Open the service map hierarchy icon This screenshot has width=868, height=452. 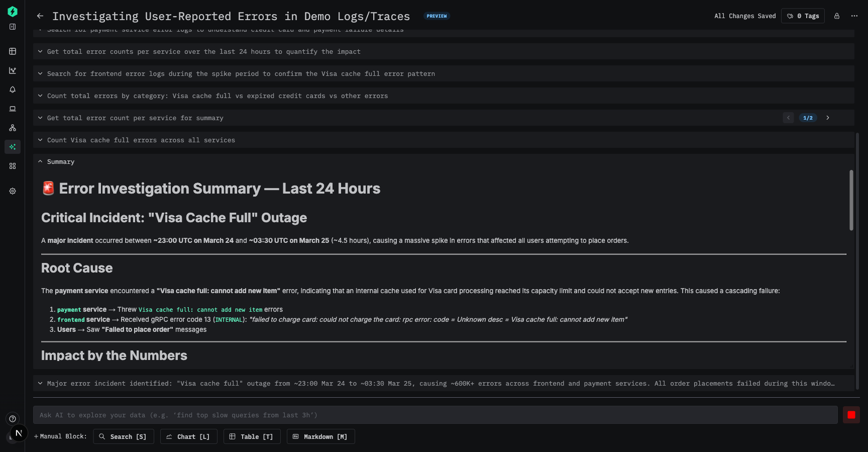[x=13, y=128]
